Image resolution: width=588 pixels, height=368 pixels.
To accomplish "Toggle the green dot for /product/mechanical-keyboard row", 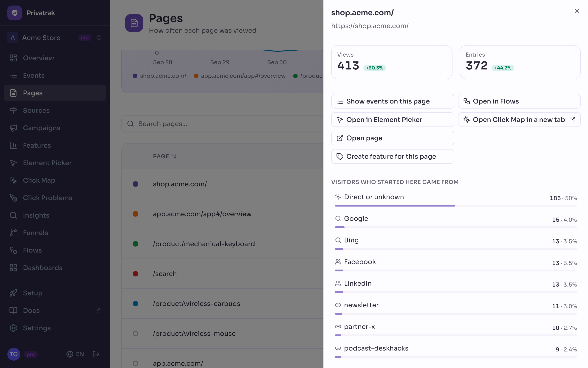I will [x=136, y=244].
